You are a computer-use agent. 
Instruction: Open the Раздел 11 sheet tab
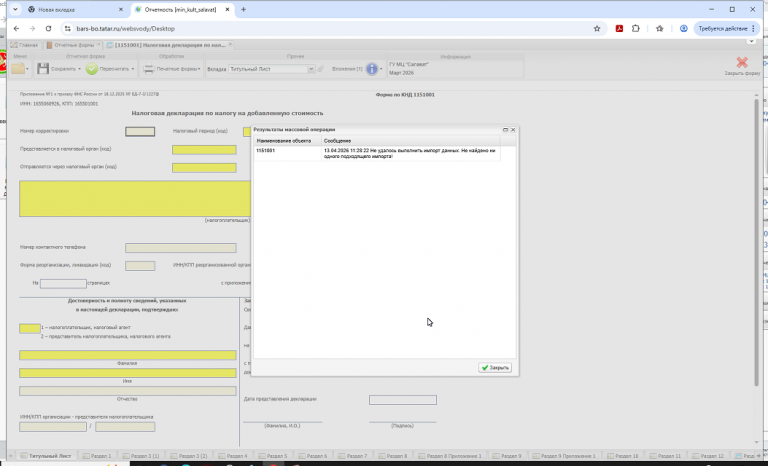(x=664, y=456)
